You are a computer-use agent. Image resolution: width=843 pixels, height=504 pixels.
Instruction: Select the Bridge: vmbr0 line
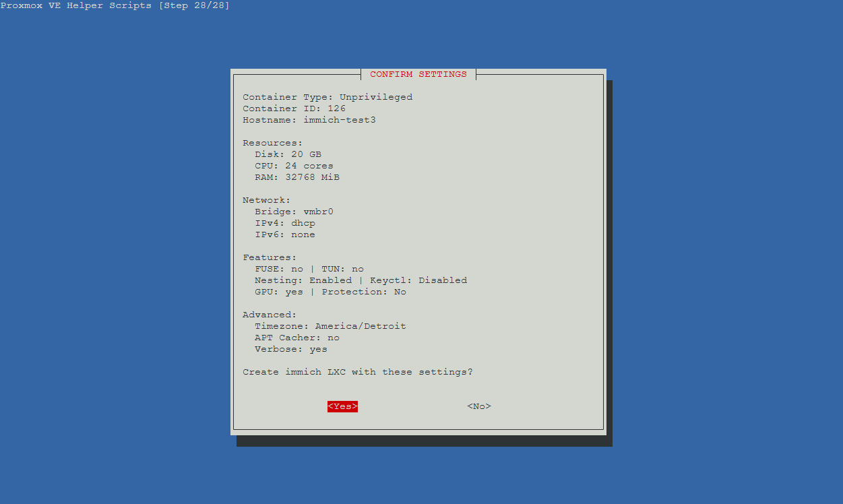[x=294, y=212]
